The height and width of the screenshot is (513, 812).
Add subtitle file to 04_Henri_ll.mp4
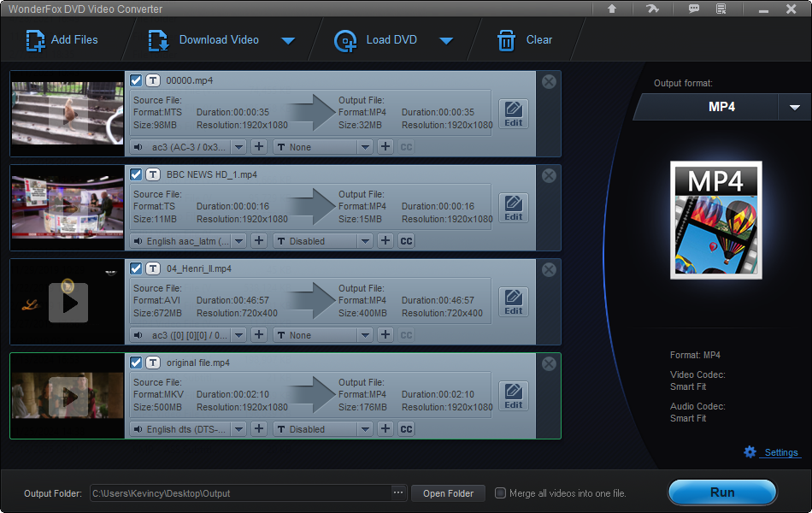tap(385, 335)
